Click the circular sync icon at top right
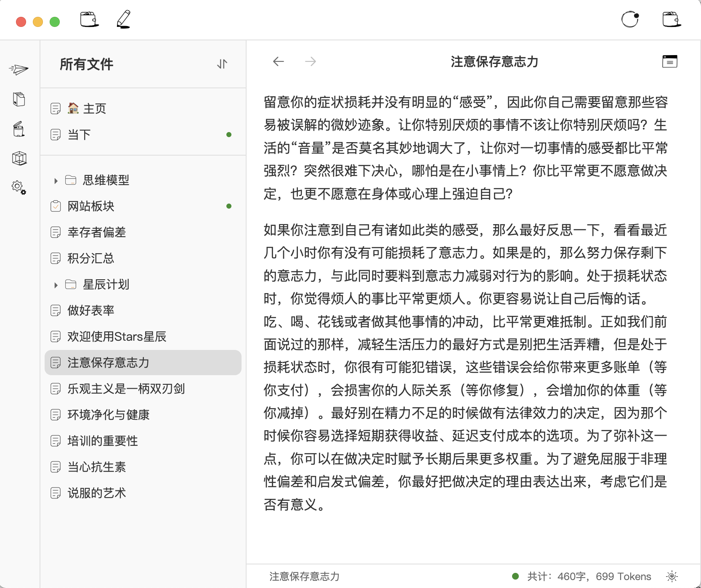 pyautogui.click(x=630, y=19)
